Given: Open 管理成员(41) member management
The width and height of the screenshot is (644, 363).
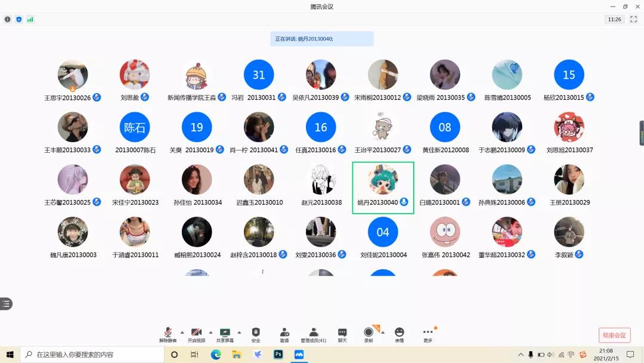Looking at the screenshot, I should coord(313,334).
